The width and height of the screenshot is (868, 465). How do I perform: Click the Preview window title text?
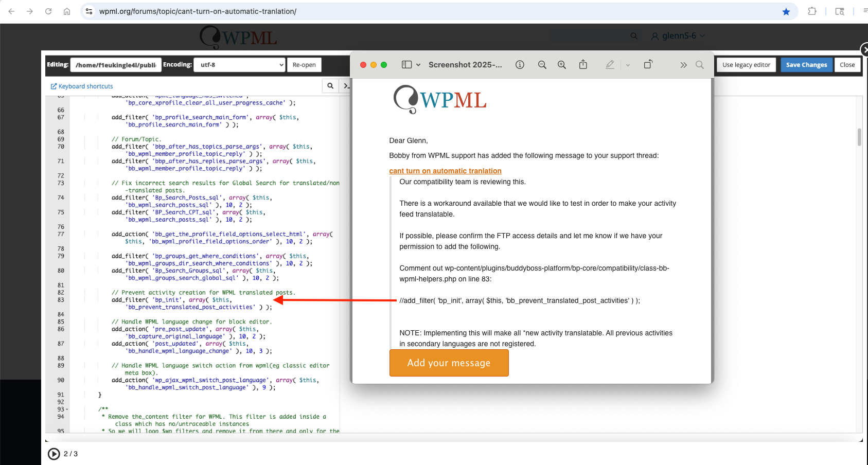pos(465,65)
